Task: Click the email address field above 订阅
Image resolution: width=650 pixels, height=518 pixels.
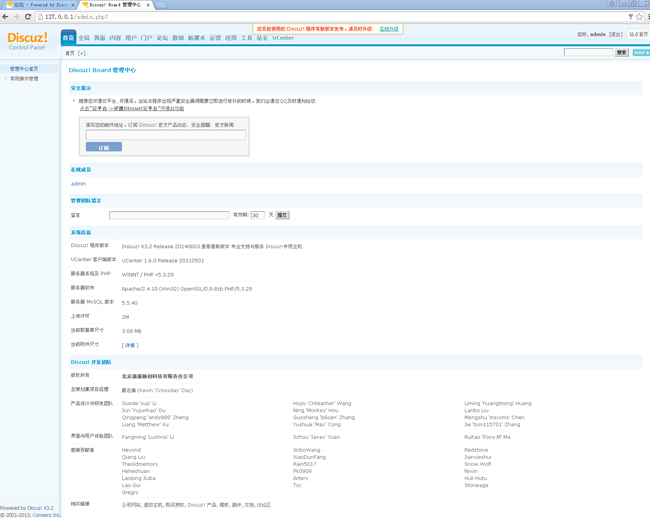Action: (x=165, y=135)
